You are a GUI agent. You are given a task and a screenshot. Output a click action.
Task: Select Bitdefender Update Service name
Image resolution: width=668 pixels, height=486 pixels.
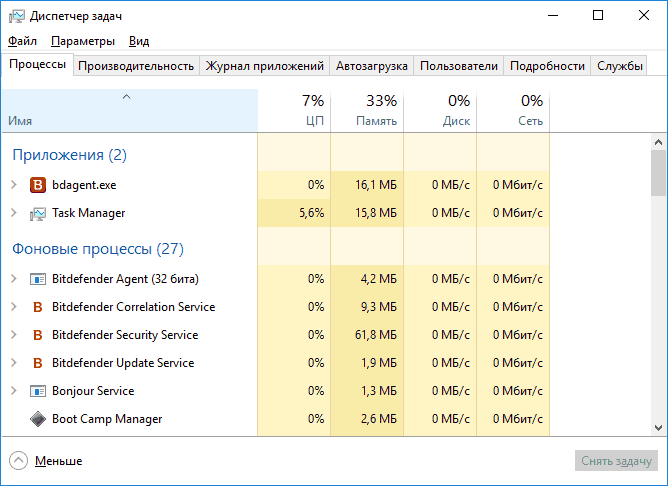(123, 363)
